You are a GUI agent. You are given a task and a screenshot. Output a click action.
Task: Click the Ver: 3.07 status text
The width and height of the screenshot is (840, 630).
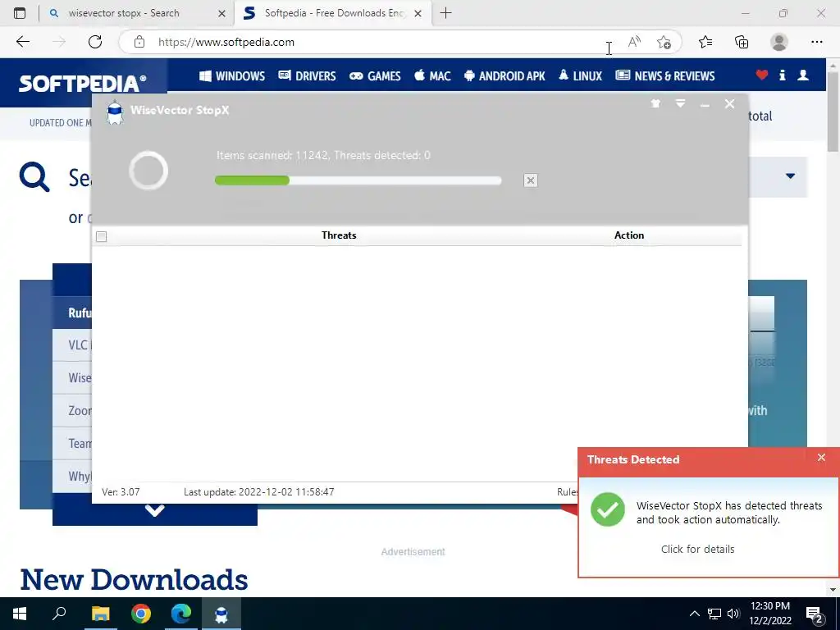point(121,492)
